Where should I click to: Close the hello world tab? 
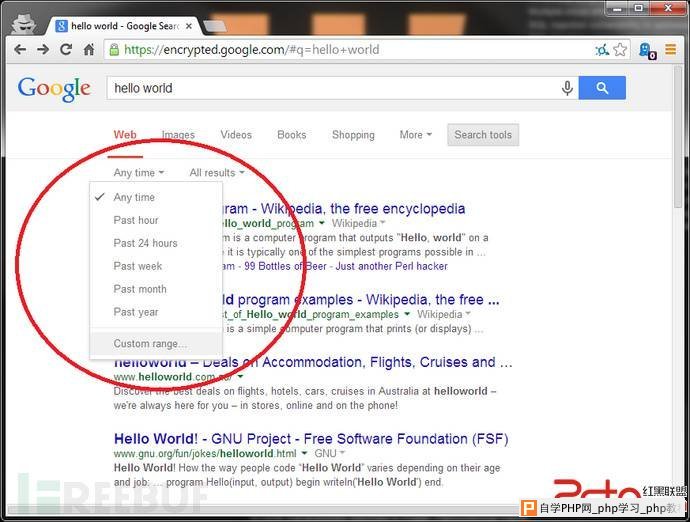coord(189,26)
